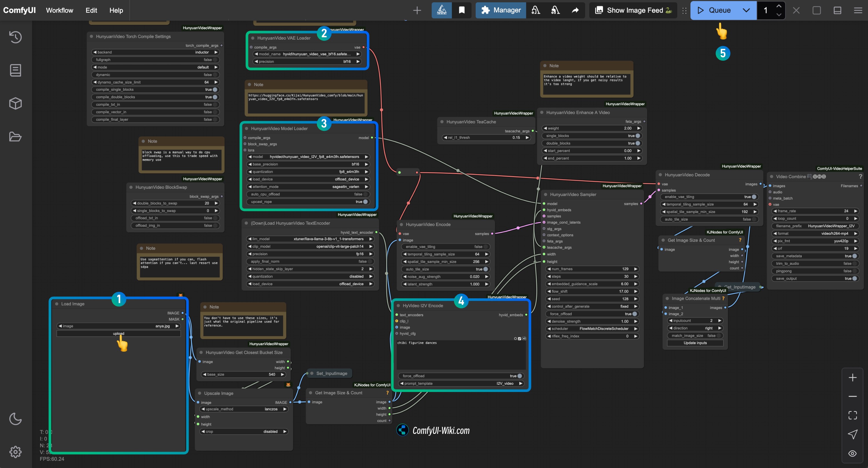868x468 pixels.
Task: Open the Help menu
Action: point(116,10)
